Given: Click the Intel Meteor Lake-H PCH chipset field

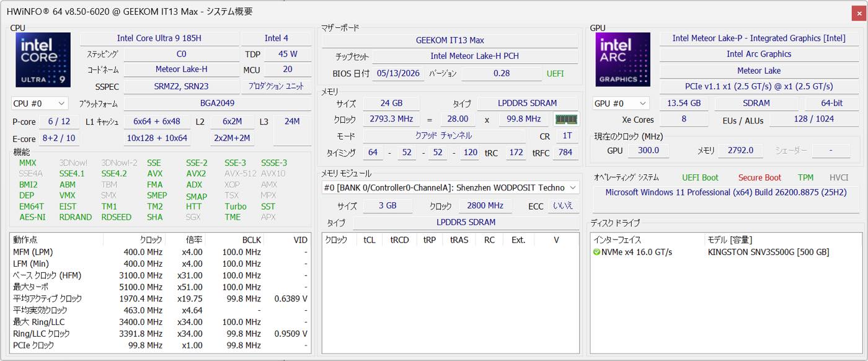Looking at the screenshot, I should [x=475, y=56].
